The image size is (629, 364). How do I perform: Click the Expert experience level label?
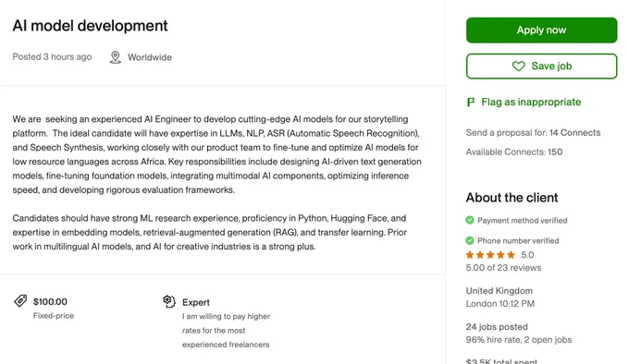[196, 302]
